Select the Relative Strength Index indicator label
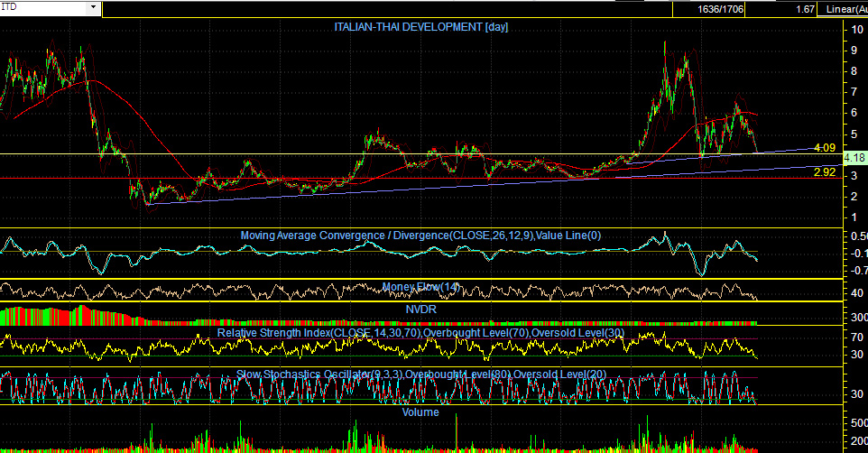868x453 pixels. 420,333
